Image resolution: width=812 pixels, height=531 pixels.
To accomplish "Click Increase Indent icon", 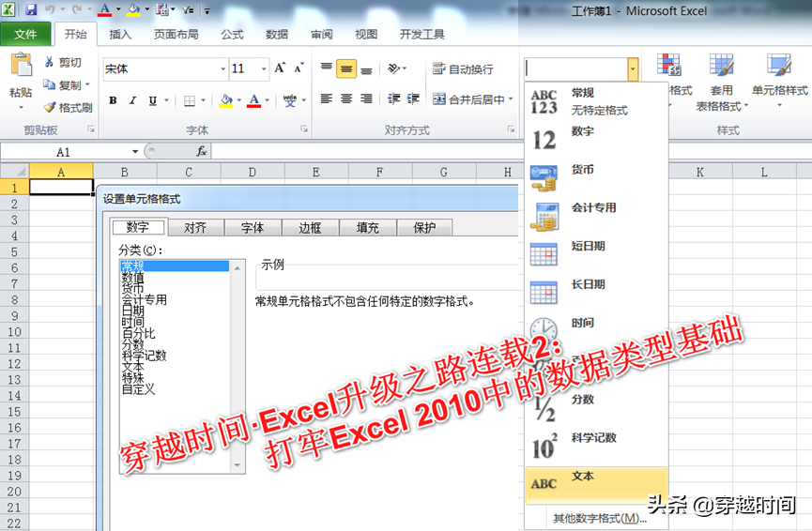I will [413, 99].
